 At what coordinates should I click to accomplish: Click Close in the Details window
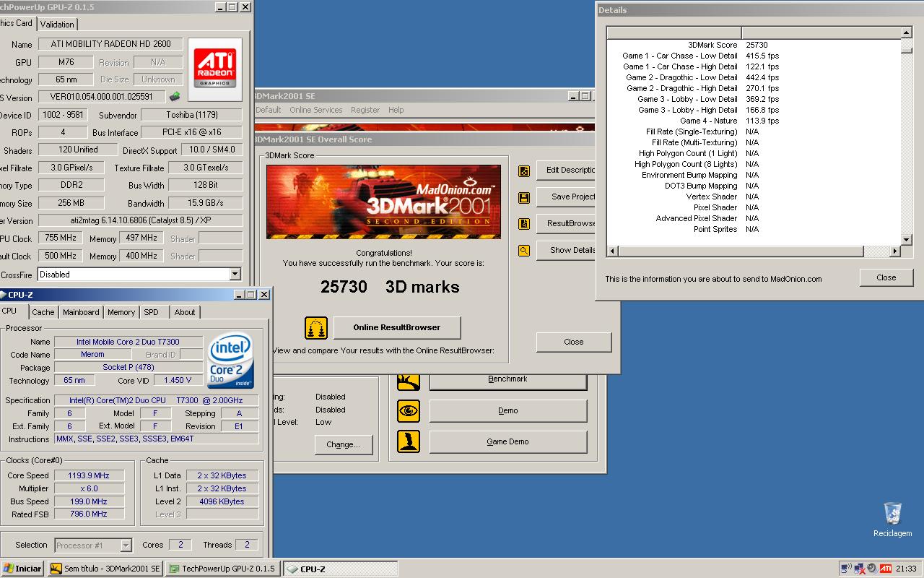click(886, 277)
